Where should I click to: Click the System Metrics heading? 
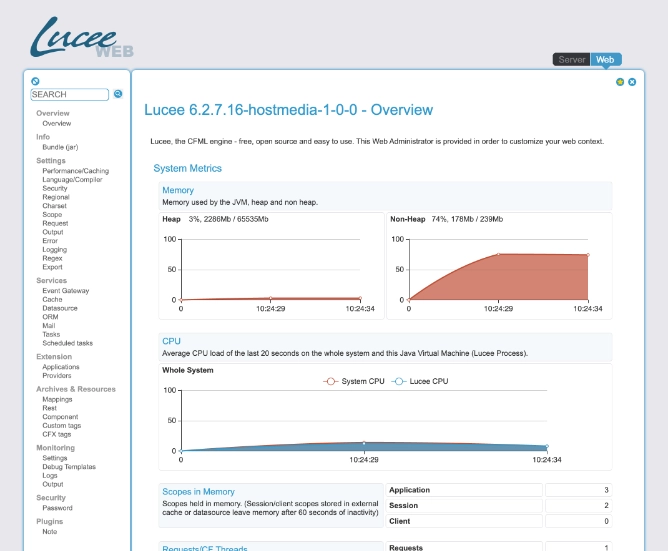click(x=187, y=168)
